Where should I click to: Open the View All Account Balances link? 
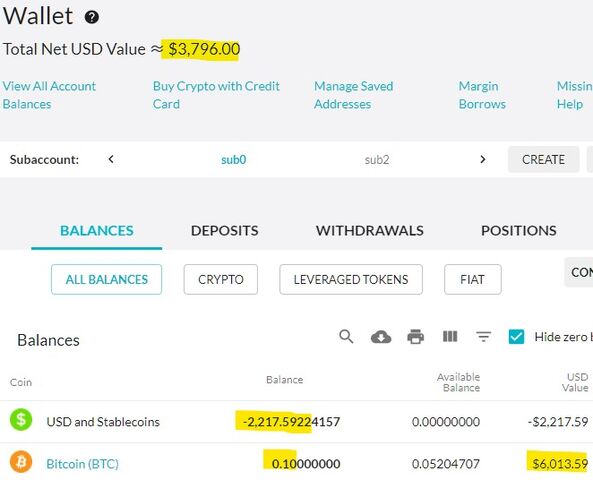pos(49,95)
